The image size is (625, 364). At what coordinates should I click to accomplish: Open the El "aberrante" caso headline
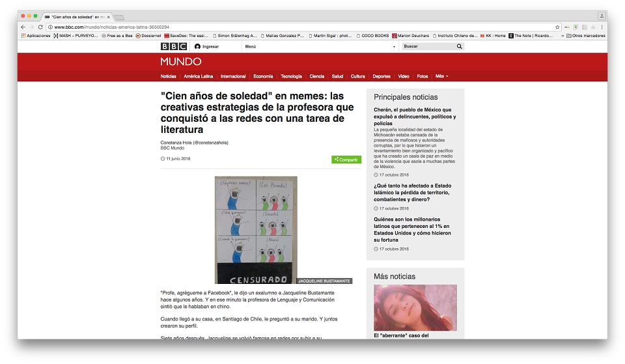click(401, 336)
